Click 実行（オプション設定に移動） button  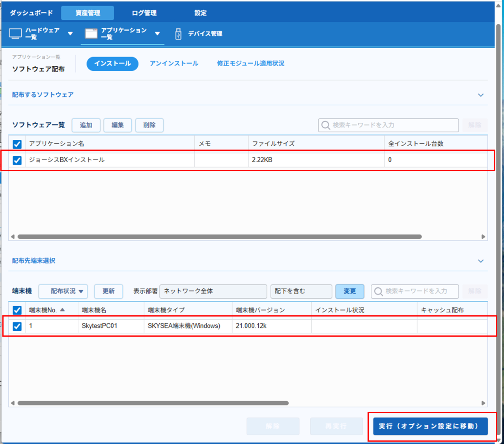[430, 426]
